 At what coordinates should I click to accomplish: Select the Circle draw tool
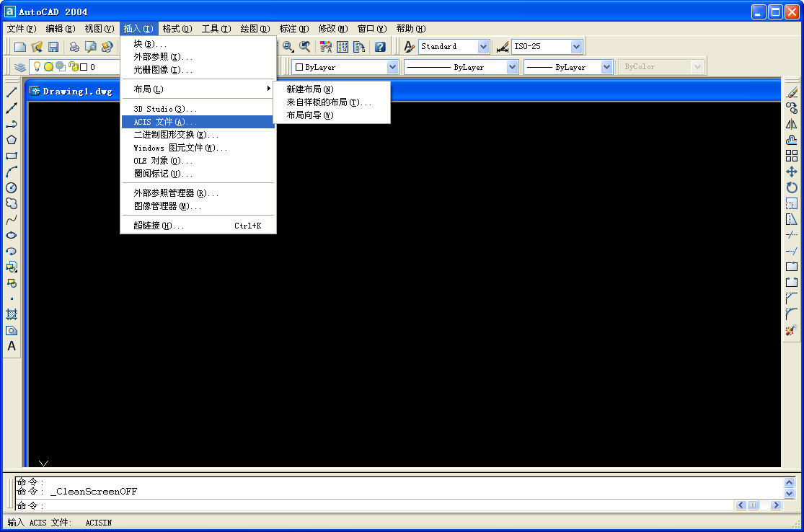coord(12,187)
